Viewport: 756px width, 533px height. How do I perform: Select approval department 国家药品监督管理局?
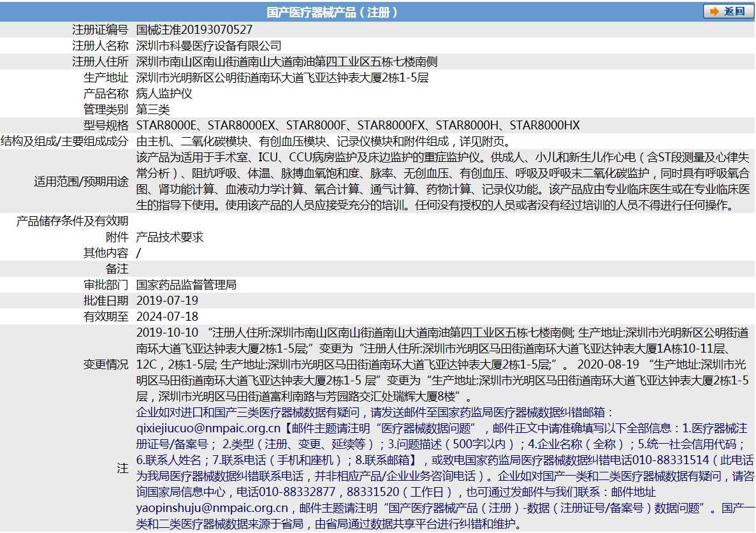tap(187, 284)
